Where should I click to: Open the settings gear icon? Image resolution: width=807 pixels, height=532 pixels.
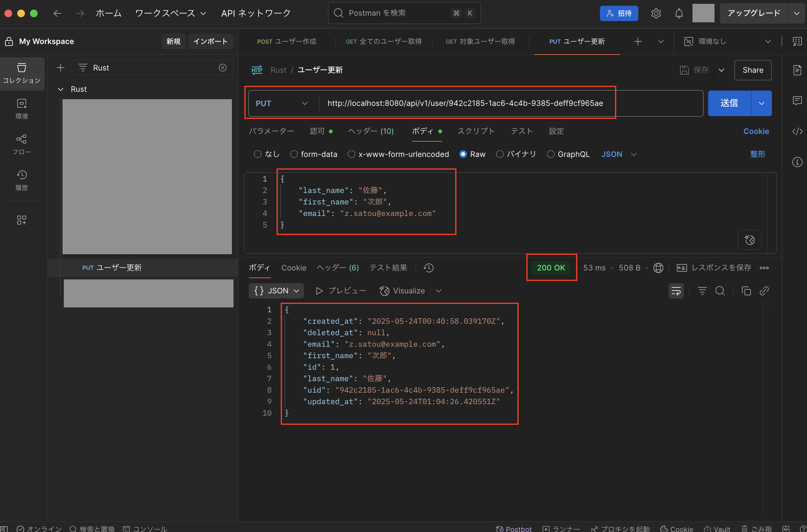point(656,13)
